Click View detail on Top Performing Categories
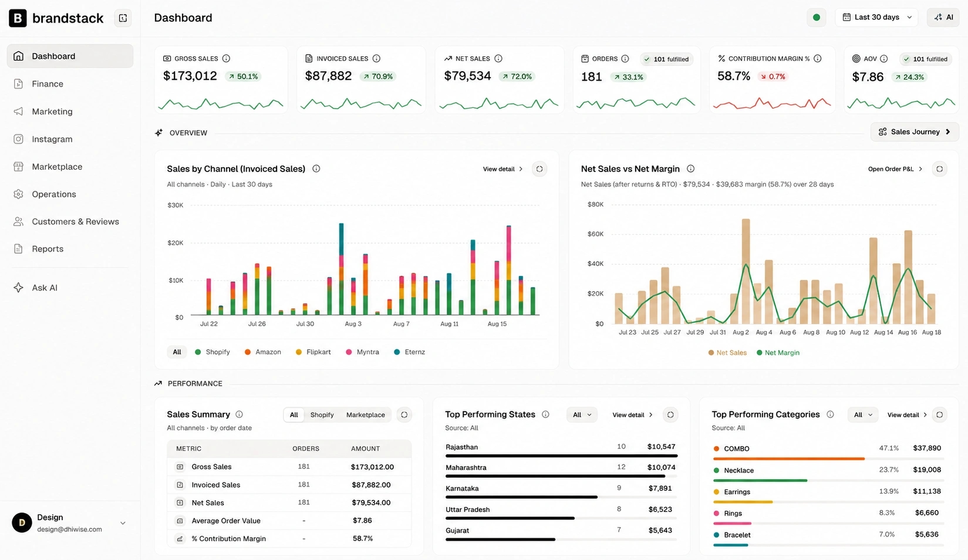 coord(907,414)
